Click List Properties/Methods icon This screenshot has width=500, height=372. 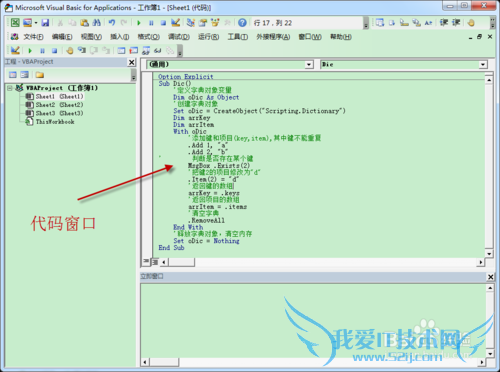click(x=380, y=23)
